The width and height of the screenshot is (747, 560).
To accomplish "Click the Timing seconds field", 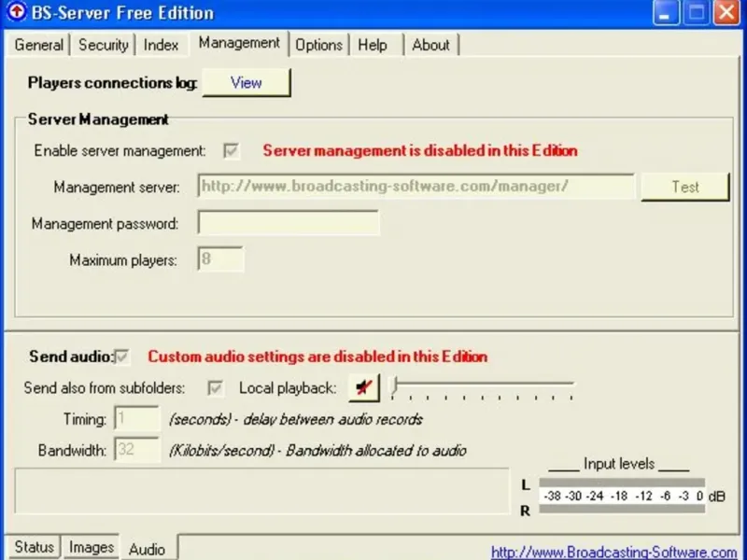I will click(x=136, y=419).
